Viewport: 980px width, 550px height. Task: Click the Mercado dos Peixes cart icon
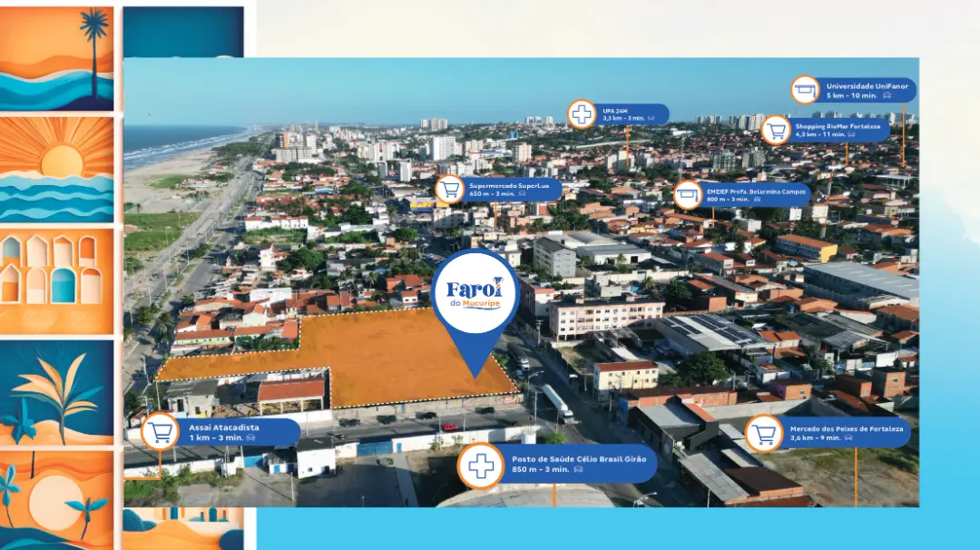click(764, 434)
